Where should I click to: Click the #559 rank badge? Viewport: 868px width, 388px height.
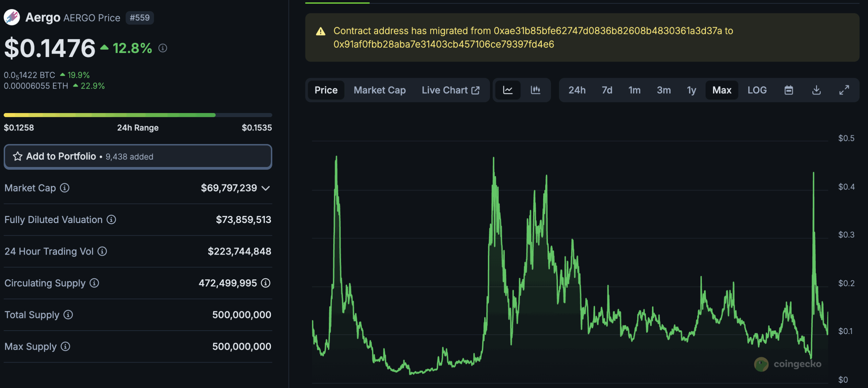point(140,18)
